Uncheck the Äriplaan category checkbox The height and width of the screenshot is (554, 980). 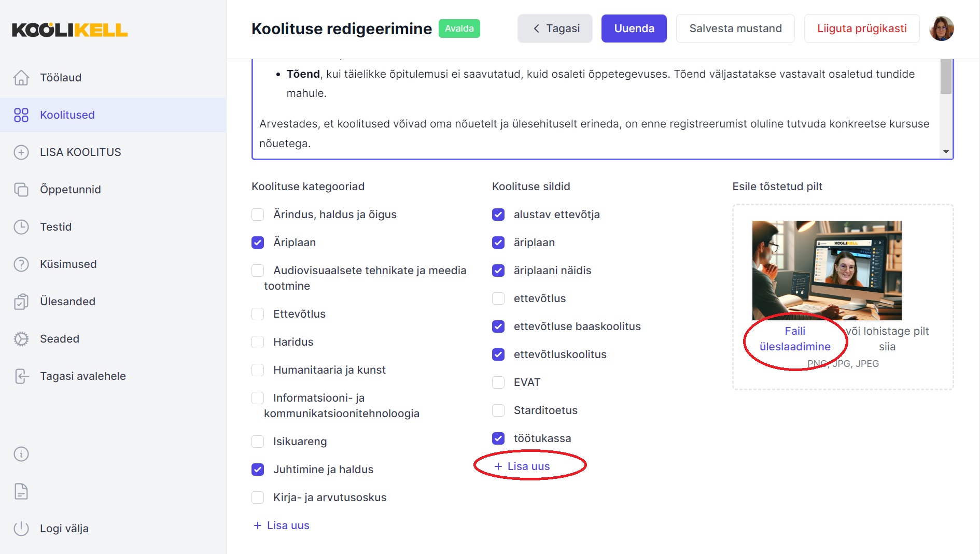coord(258,243)
